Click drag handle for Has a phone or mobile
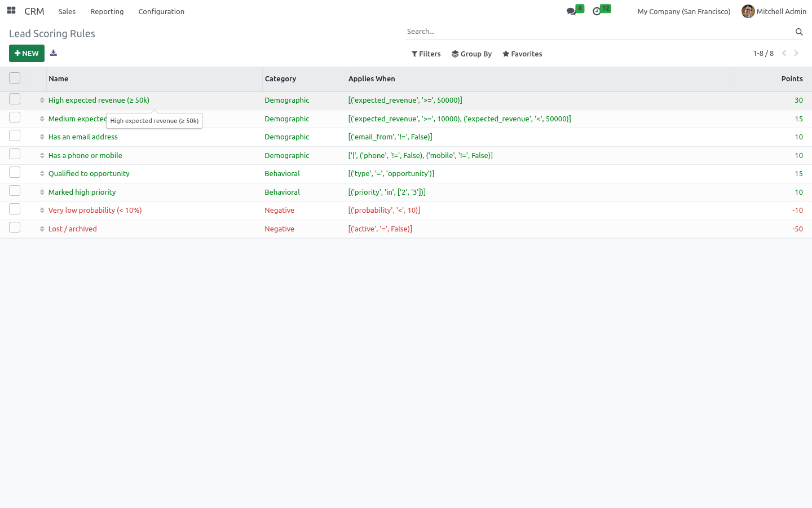The width and height of the screenshot is (812, 508). (42, 156)
